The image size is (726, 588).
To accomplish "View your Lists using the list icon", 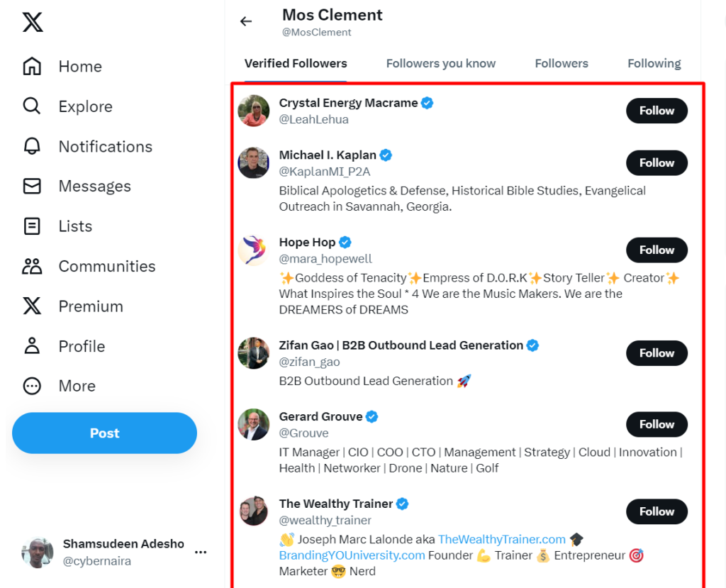I will (32, 226).
